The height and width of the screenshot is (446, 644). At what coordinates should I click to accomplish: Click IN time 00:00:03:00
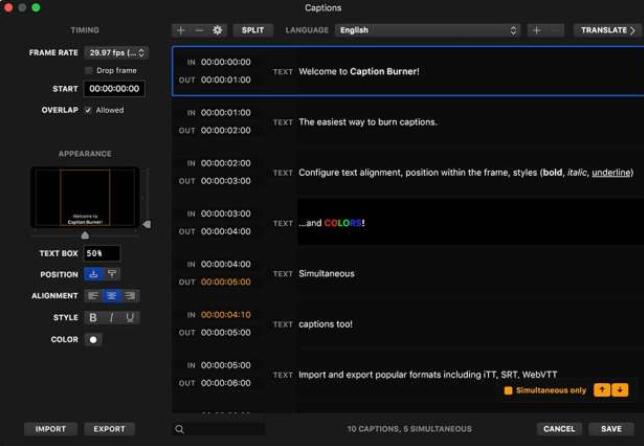point(226,214)
